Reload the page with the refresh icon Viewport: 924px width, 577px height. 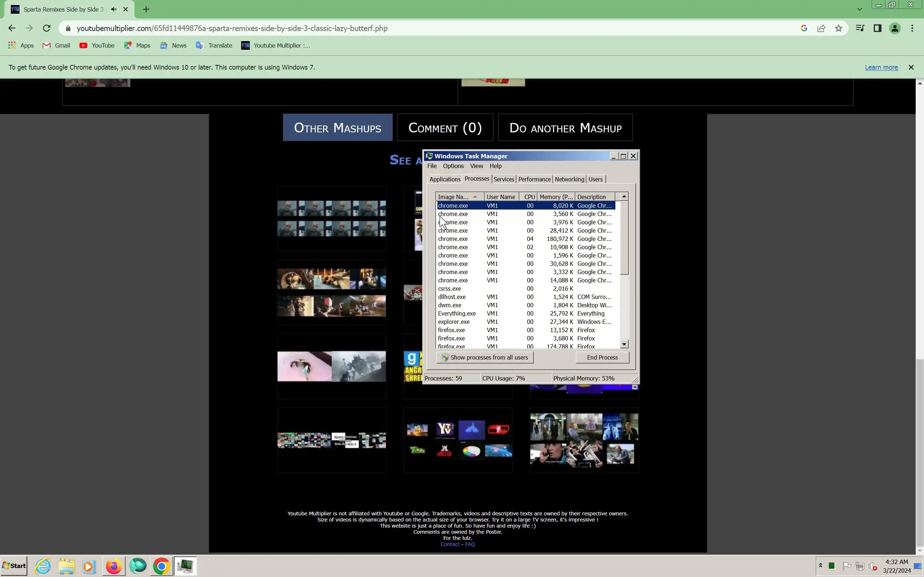coord(47,28)
